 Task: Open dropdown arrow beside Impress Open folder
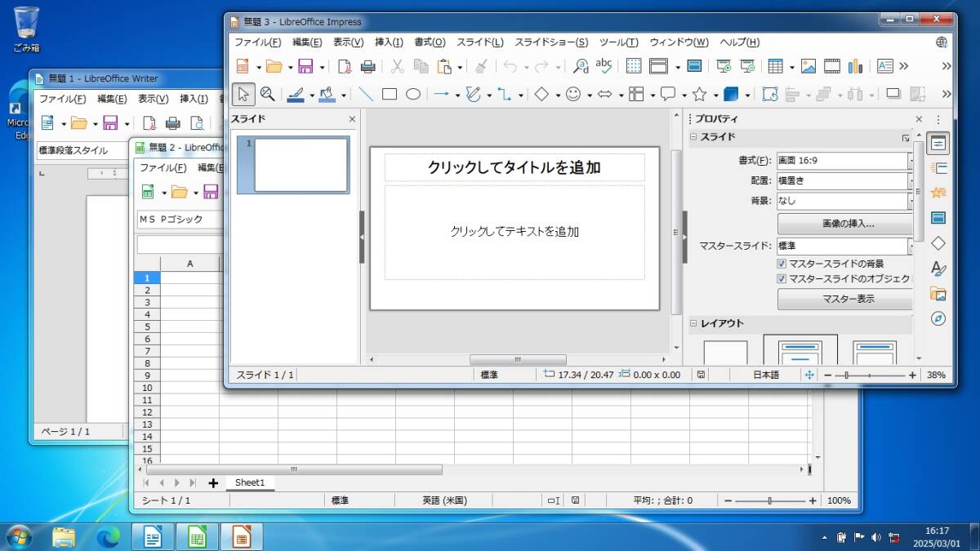[x=291, y=67]
